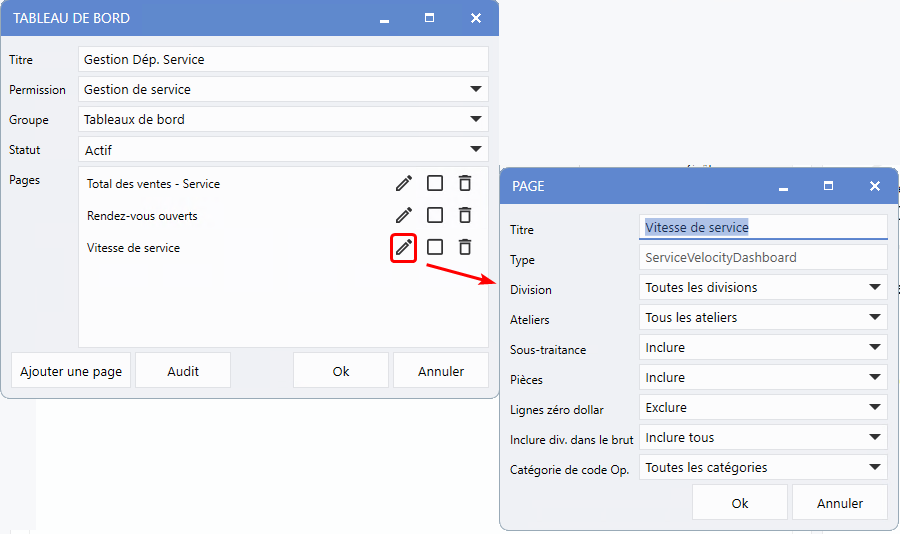Toggle the Rendez-vous ouverts checkbox

pyautogui.click(x=435, y=215)
